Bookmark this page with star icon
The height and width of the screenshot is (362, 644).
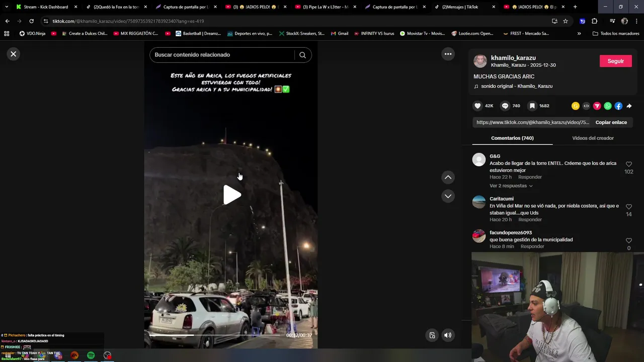(x=566, y=21)
